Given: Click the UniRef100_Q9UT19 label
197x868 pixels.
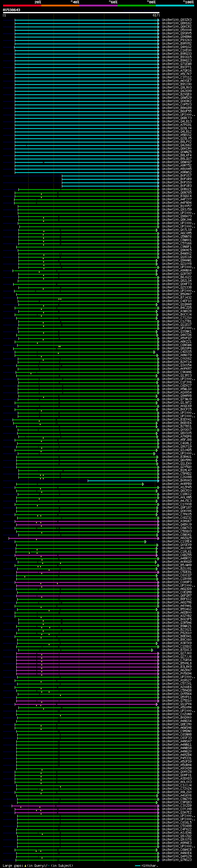Looking at the screenshot, I should (x=177, y=446).
